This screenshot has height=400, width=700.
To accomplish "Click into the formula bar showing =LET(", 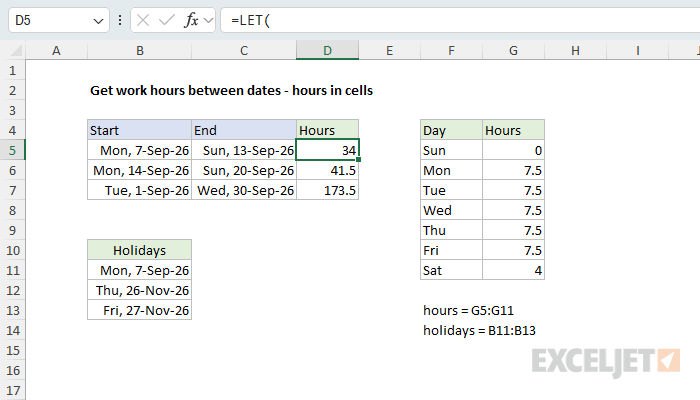I will [460, 21].
